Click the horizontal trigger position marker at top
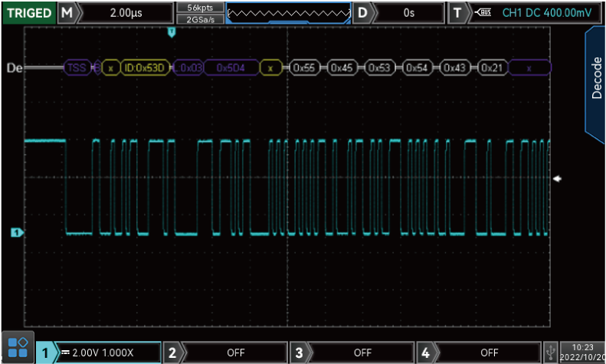 pyautogui.click(x=172, y=31)
